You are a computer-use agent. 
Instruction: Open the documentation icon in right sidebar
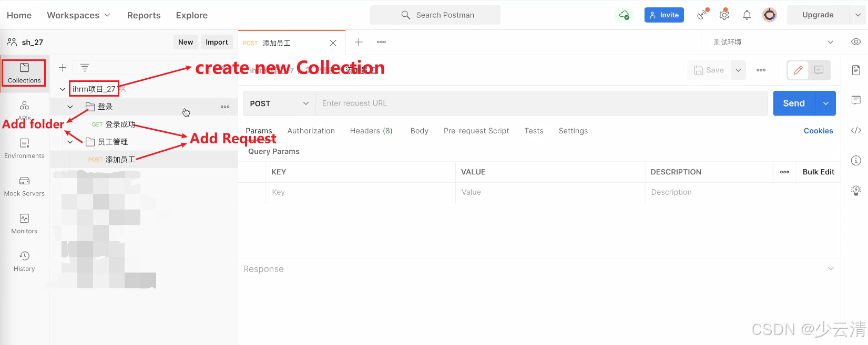(x=856, y=70)
